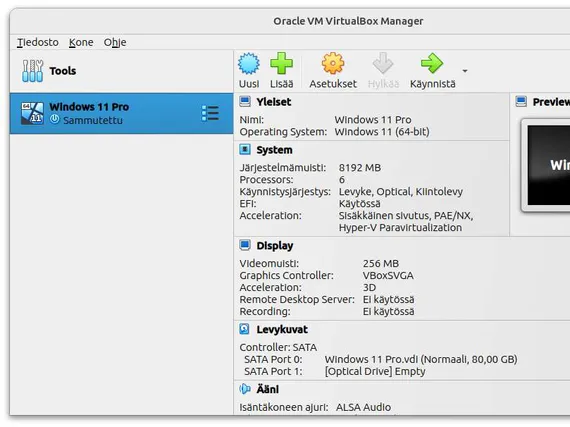Open the Ohje menu
The width and height of the screenshot is (570, 427).
[115, 43]
